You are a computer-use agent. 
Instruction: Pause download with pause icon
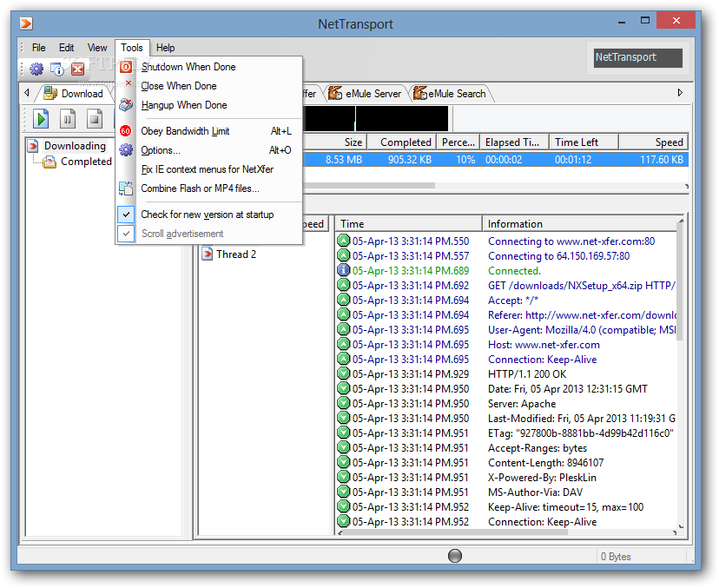pos(68,119)
